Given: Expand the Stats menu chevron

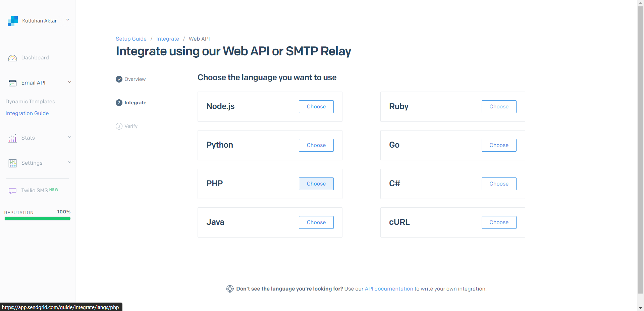Looking at the screenshot, I should [x=70, y=137].
